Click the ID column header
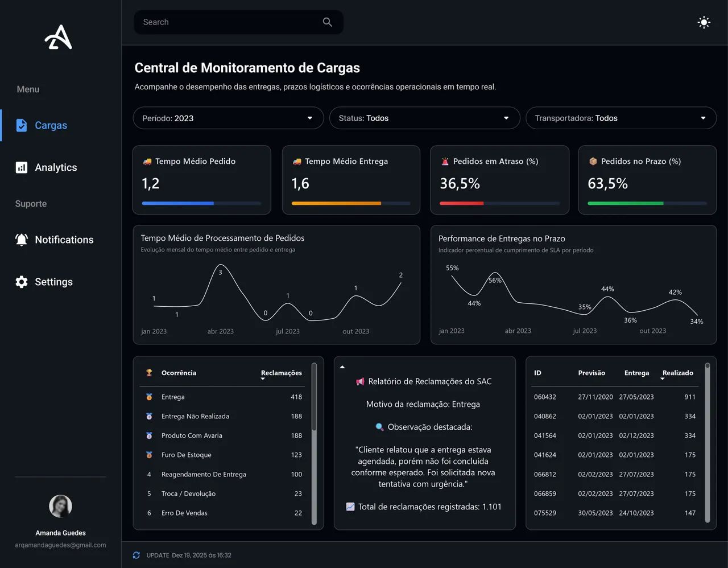The width and height of the screenshot is (728, 568). 537,373
